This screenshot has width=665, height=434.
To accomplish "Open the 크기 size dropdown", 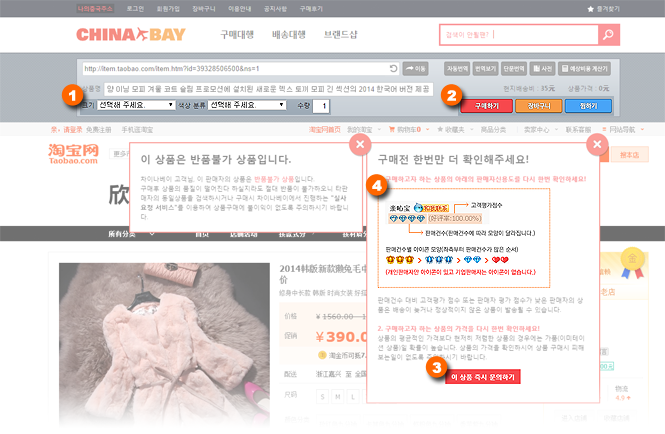I will coord(136,105).
